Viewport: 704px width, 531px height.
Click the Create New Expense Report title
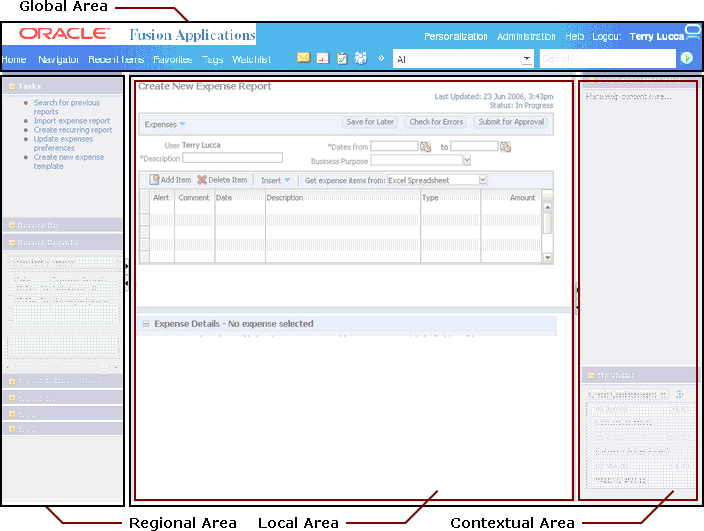(205, 86)
